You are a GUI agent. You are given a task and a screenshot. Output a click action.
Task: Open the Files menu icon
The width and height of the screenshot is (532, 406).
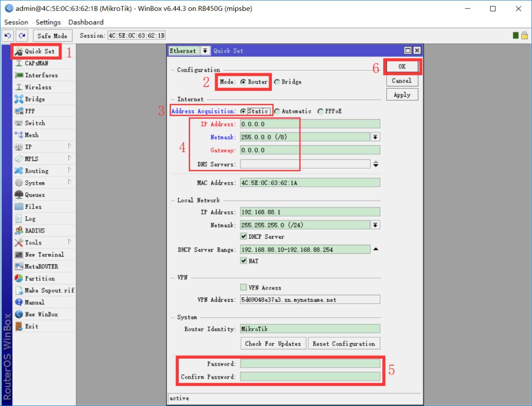pyautogui.click(x=19, y=206)
